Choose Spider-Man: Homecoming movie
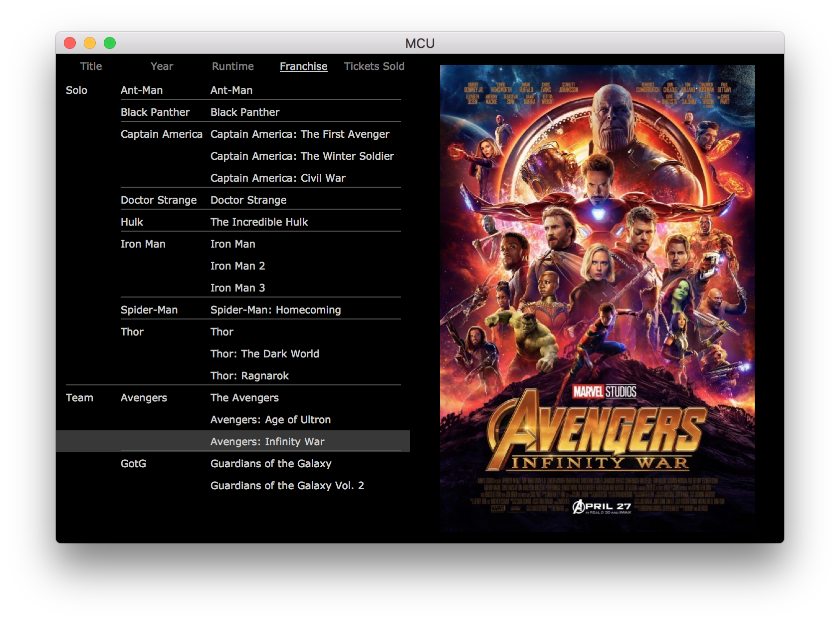Viewport: 840px width, 623px height. click(275, 310)
